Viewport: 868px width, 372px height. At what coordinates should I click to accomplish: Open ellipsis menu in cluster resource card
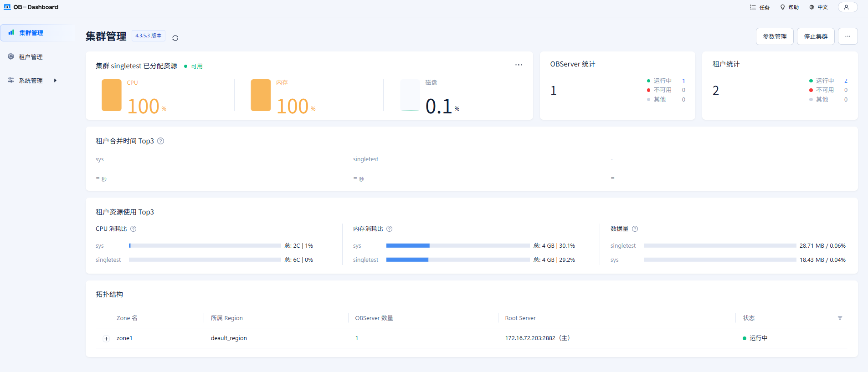(x=519, y=65)
